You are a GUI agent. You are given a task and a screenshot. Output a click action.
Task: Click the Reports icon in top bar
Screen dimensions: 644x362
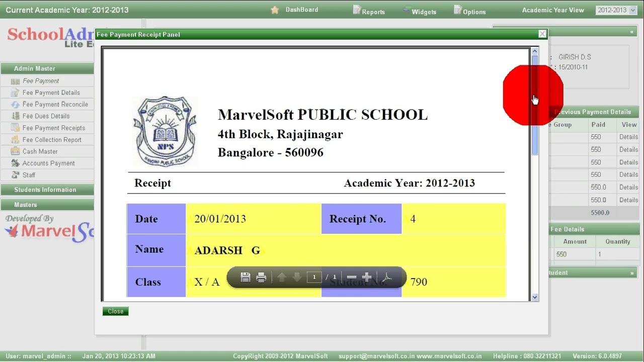(357, 10)
